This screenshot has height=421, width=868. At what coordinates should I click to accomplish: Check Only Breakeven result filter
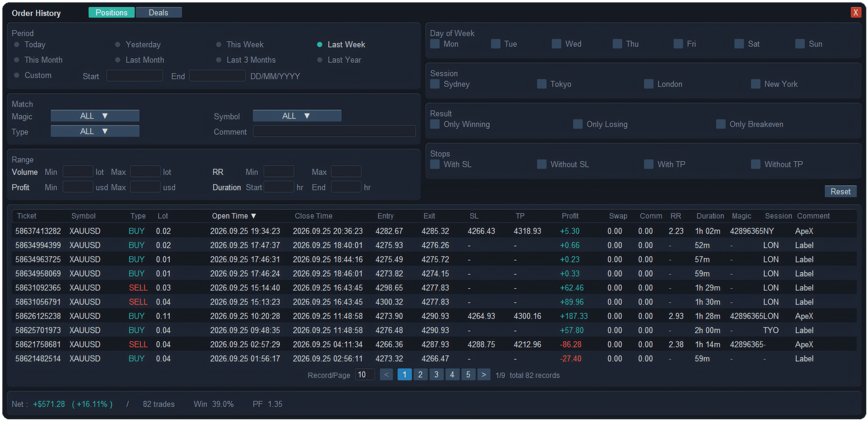click(721, 124)
